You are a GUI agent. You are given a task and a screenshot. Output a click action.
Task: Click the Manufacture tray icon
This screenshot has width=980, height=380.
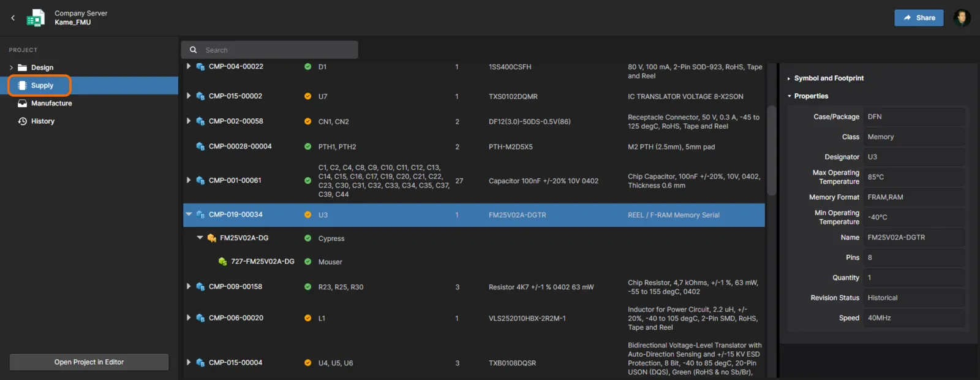[22, 104]
